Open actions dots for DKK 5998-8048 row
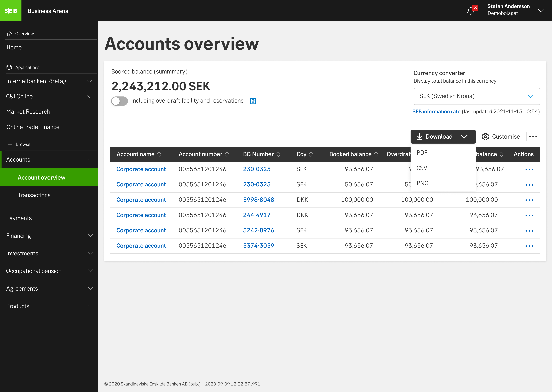Screen dimensions: 552x392 point(529,200)
